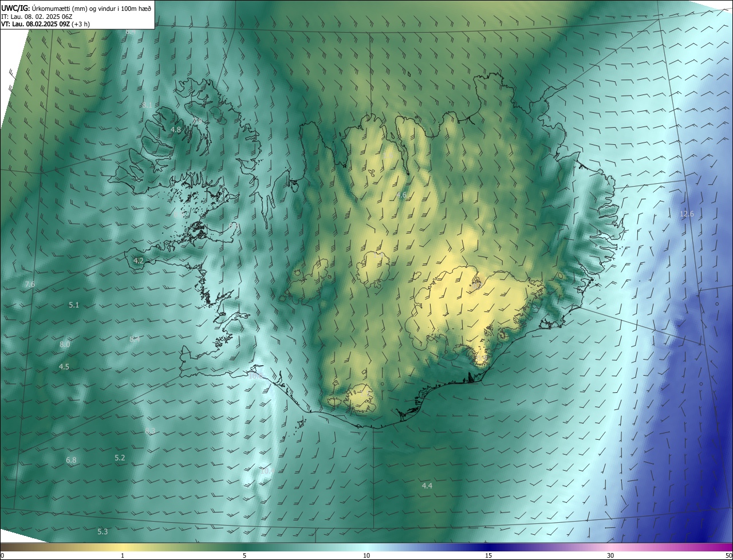Click the 4.4 value in the southern ocean

tap(427, 486)
